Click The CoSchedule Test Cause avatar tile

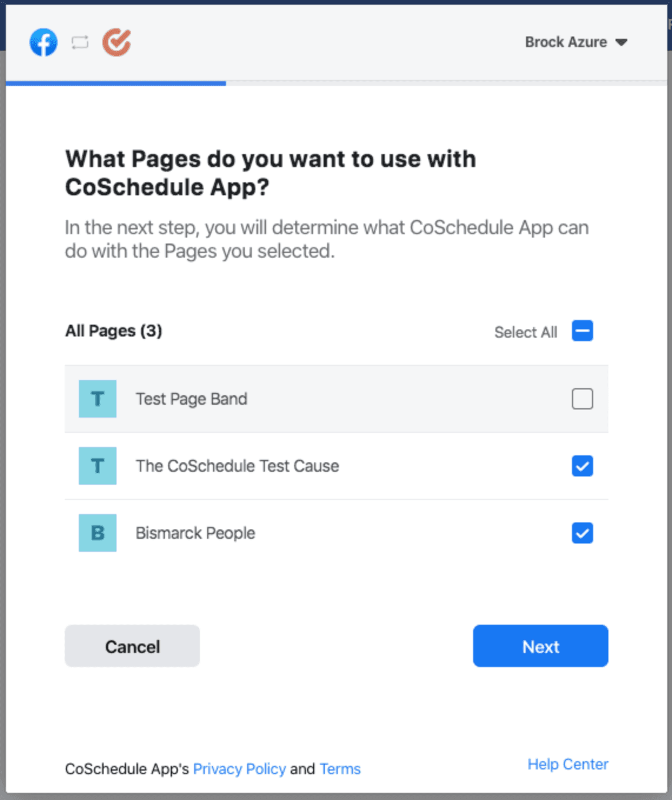point(98,466)
